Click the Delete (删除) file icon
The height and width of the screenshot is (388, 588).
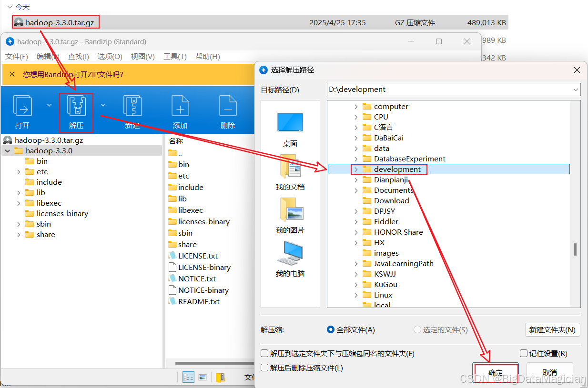tap(228, 107)
